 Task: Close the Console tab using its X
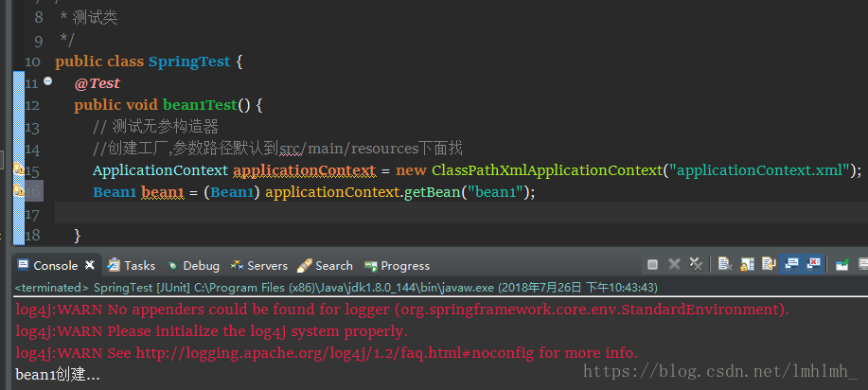(90, 265)
